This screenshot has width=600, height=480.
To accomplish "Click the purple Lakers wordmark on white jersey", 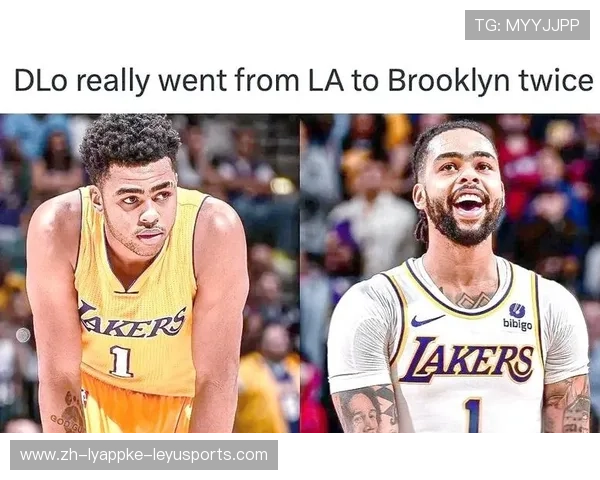I will (x=466, y=360).
